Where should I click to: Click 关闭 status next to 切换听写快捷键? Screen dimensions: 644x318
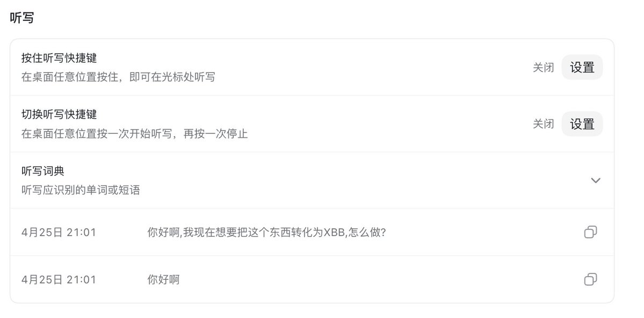(544, 124)
